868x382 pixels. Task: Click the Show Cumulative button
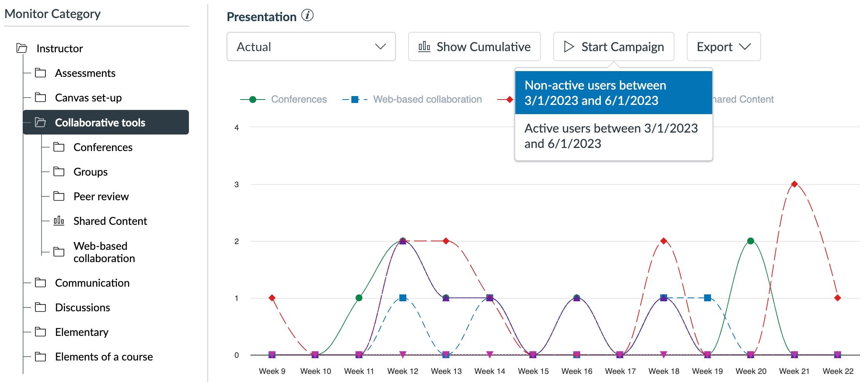[474, 47]
